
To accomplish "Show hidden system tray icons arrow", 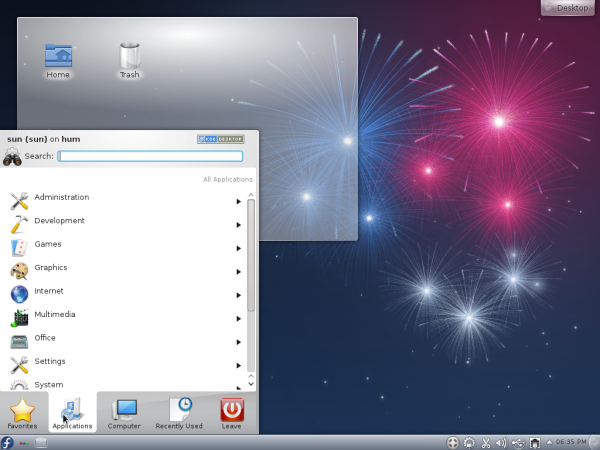I will tap(546, 442).
